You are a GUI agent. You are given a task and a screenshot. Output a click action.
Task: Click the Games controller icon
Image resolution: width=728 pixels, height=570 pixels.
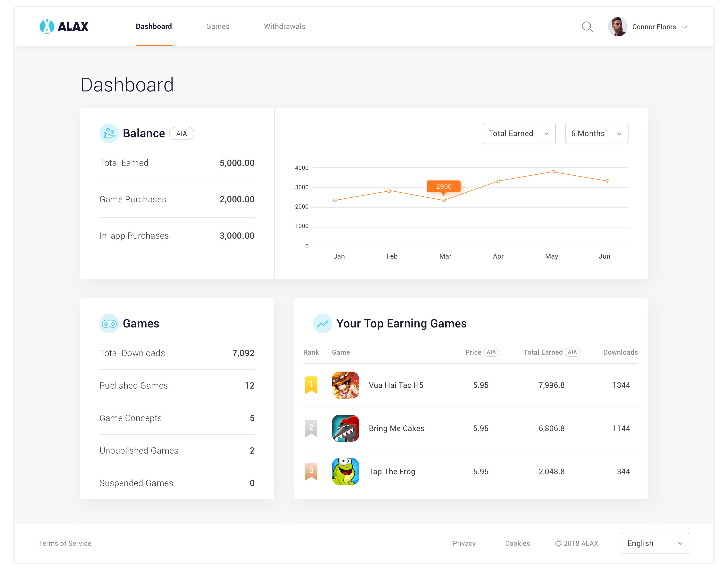[109, 324]
